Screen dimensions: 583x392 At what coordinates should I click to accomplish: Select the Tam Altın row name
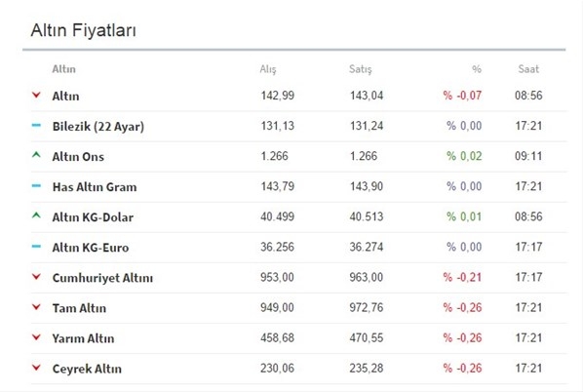79,308
